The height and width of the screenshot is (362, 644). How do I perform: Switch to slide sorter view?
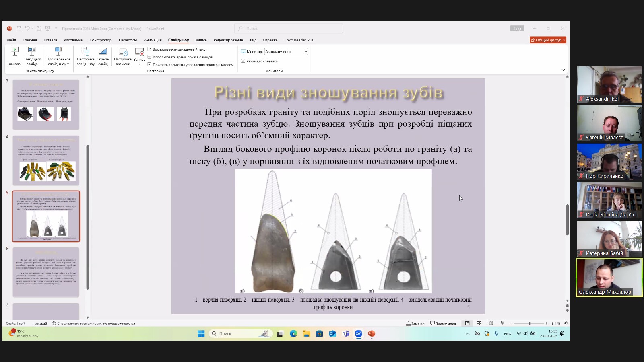point(479,323)
